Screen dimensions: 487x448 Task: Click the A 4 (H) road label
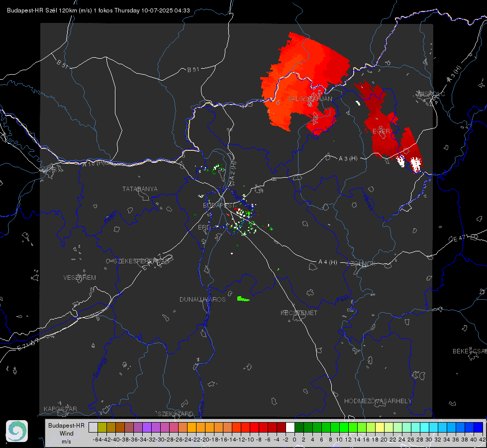tap(328, 262)
